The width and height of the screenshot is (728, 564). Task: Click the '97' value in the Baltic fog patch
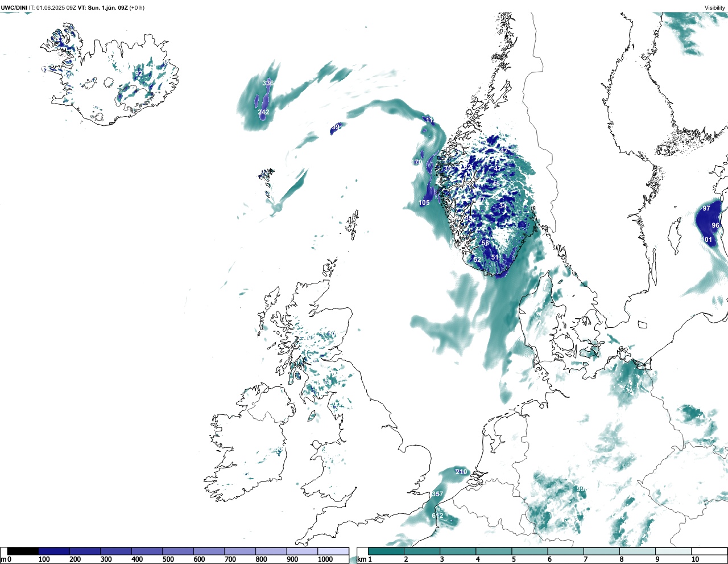(706, 208)
